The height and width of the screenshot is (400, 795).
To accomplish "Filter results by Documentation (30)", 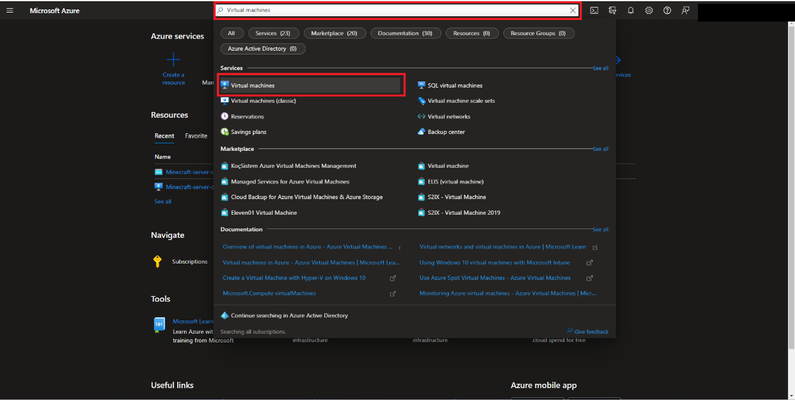I will [405, 33].
